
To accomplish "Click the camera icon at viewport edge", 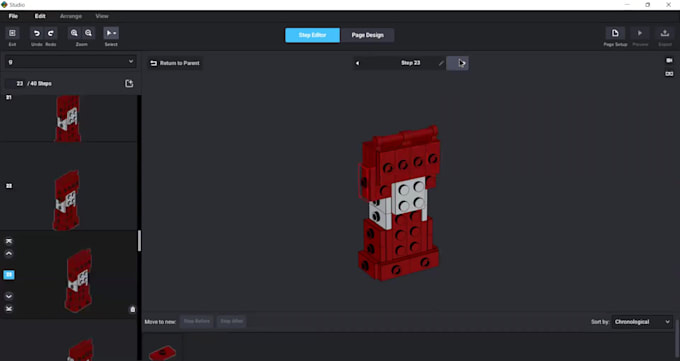I will (669, 61).
